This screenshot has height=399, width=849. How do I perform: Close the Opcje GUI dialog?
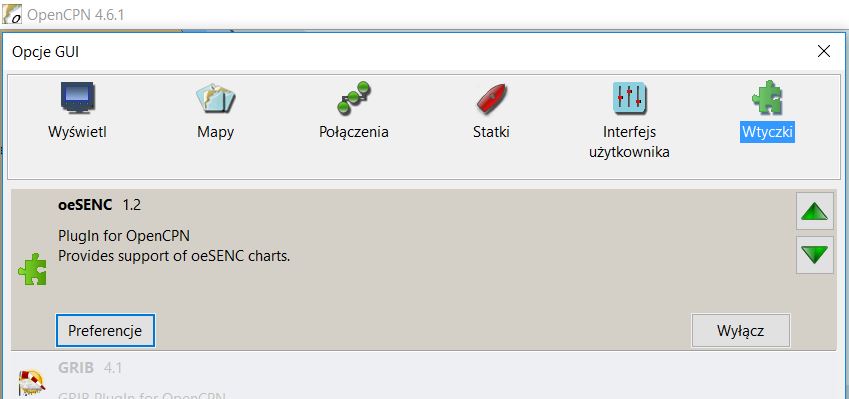824,51
